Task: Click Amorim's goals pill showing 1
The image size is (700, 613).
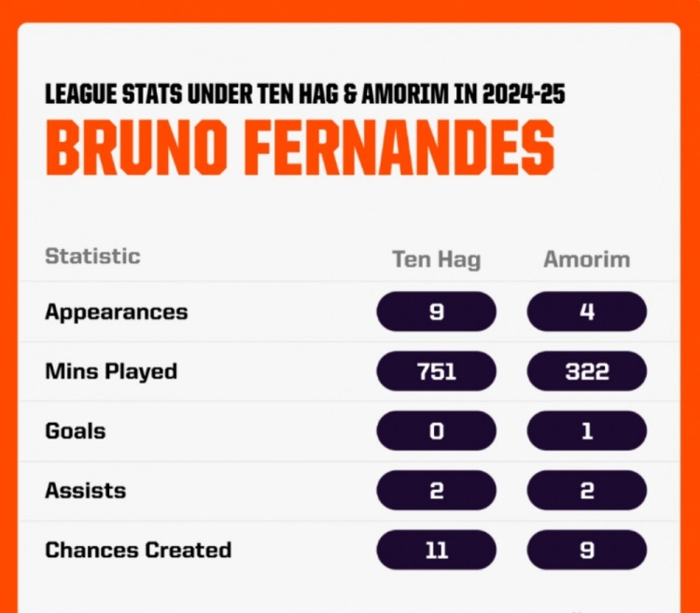Action: (586, 431)
